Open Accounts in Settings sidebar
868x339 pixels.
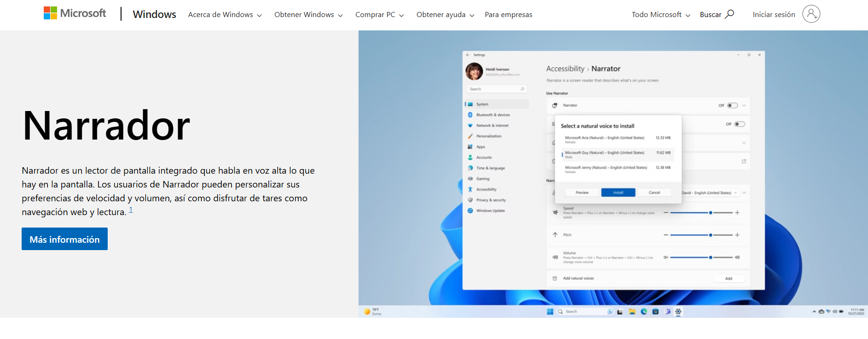pyautogui.click(x=484, y=157)
